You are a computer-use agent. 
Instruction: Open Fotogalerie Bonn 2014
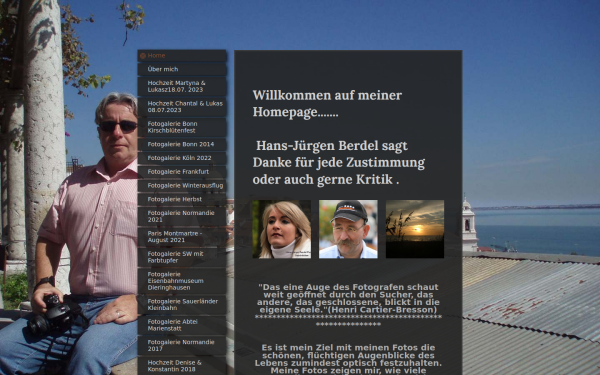(182, 144)
